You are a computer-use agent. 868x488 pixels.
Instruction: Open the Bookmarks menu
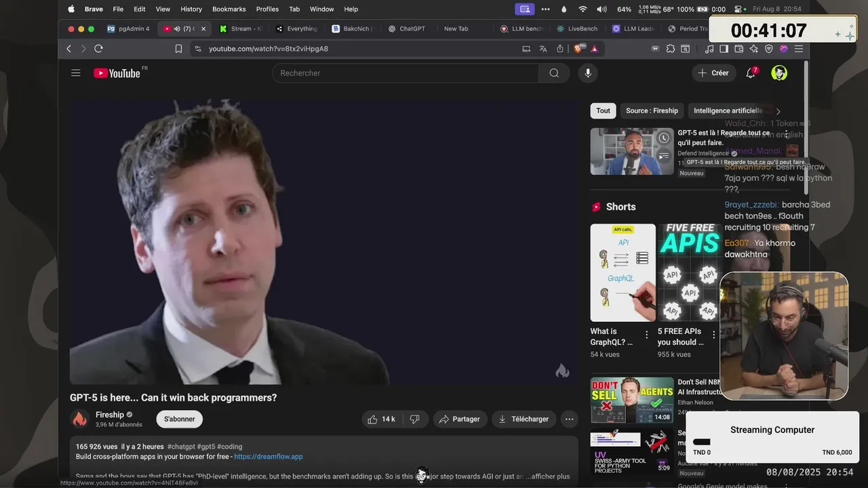click(x=229, y=9)
